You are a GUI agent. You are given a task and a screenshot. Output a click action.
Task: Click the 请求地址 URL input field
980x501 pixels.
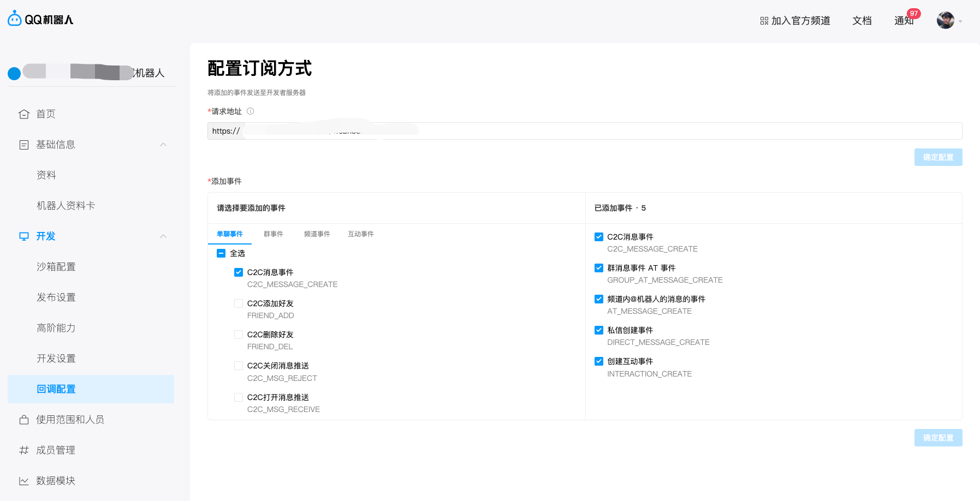[x=601, y=131]
